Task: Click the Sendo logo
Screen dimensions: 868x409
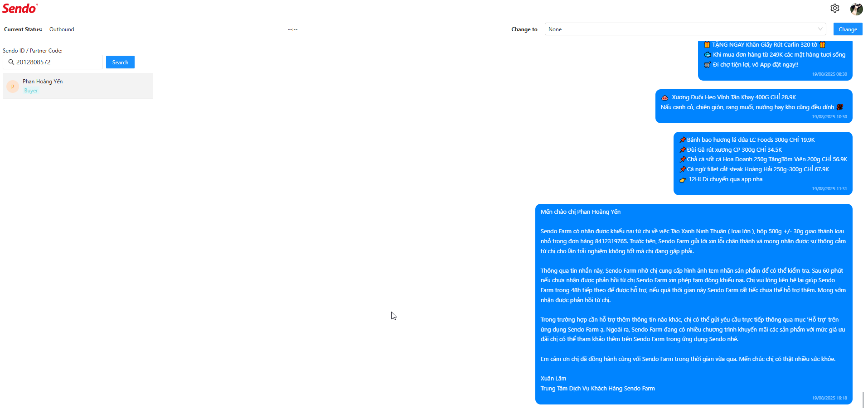Action: click(20, 8)
